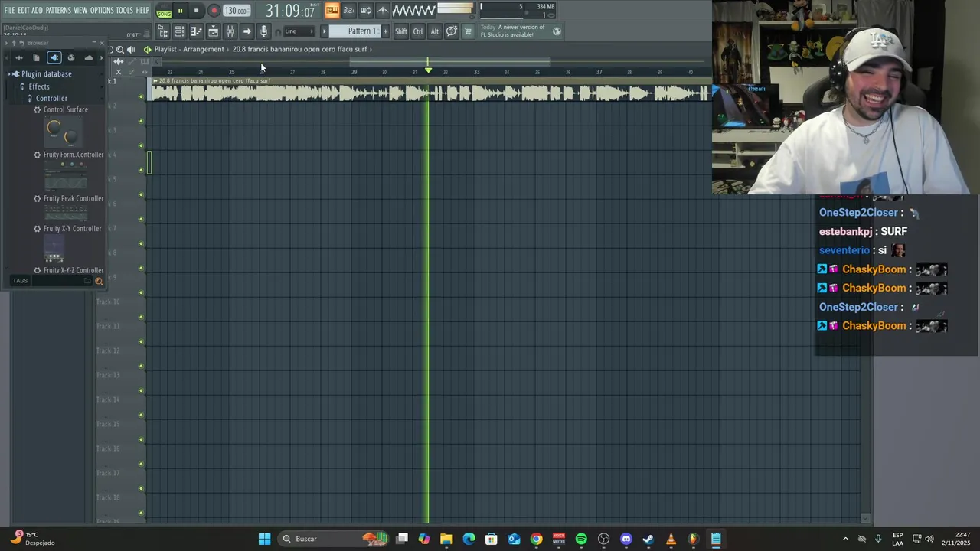Select Control Surface plugin
This screenshot has width=980, height=551.
(65, 109)
